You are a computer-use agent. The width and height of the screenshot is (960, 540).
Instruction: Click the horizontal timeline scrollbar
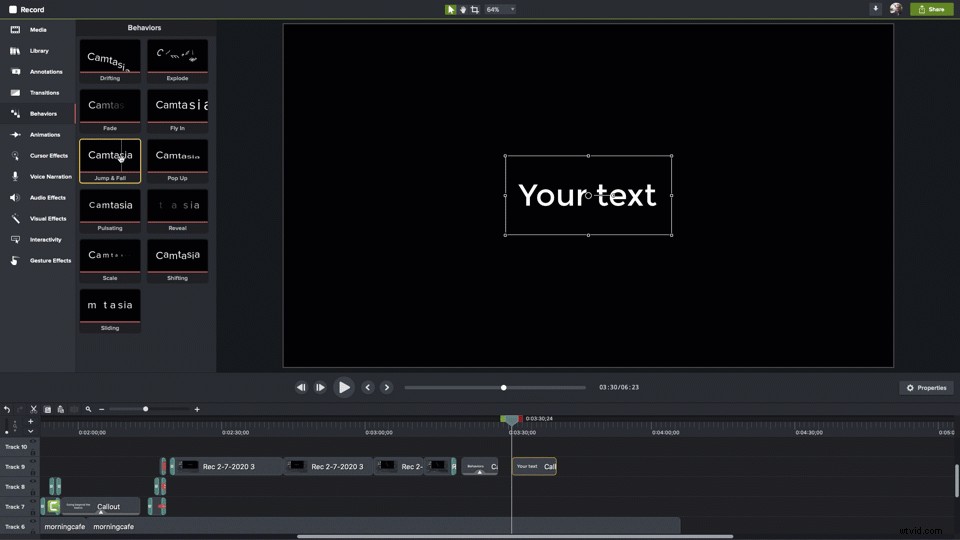click(514, 537)
